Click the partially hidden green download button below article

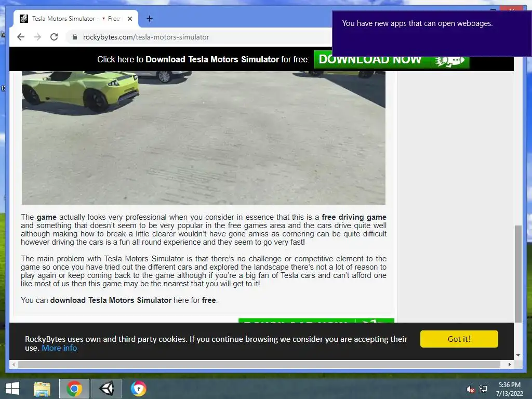click(x=316, y=321)
